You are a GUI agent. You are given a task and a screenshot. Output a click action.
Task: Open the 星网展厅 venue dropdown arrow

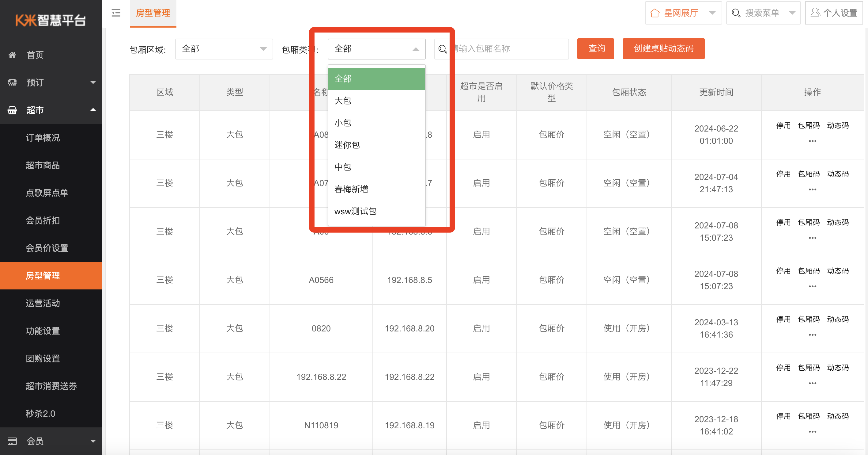click(712, 13)
